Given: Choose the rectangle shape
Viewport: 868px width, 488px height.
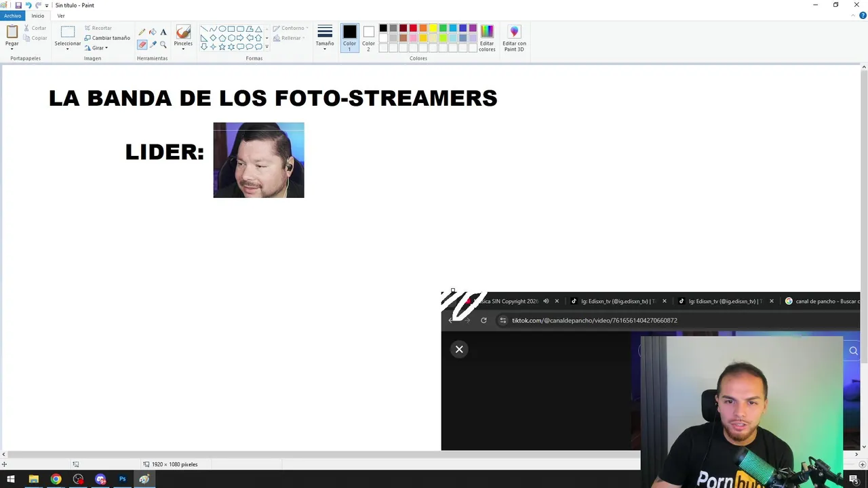Looking at the screenshot, I should point(231,29).
